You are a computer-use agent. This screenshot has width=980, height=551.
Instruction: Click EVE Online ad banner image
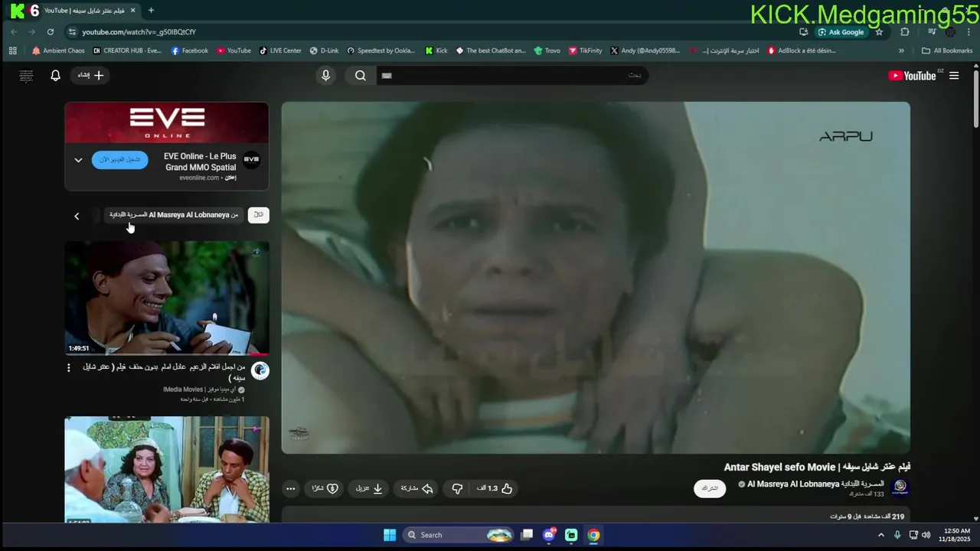click(x=167, y=122)
